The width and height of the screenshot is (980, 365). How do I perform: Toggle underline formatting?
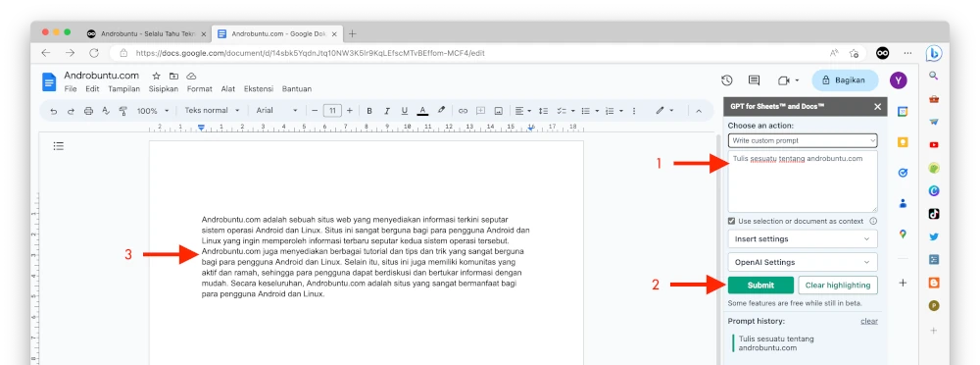405,111
